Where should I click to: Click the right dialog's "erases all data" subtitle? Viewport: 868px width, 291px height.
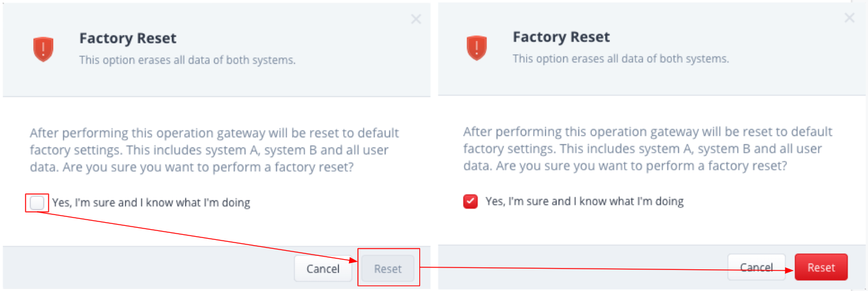coord(621,59)
